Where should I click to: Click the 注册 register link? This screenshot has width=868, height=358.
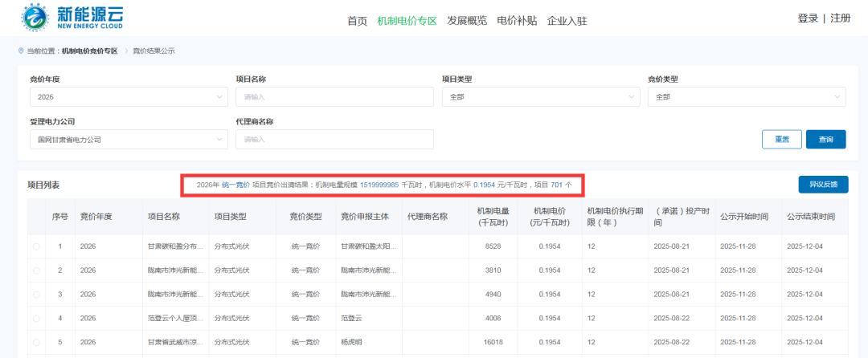tap(841, 18)
